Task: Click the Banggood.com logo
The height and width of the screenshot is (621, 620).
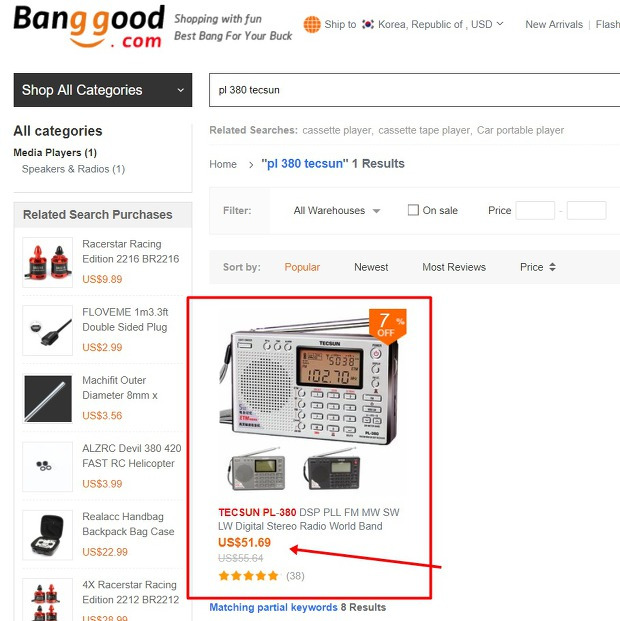Action: tap(89, 27)
